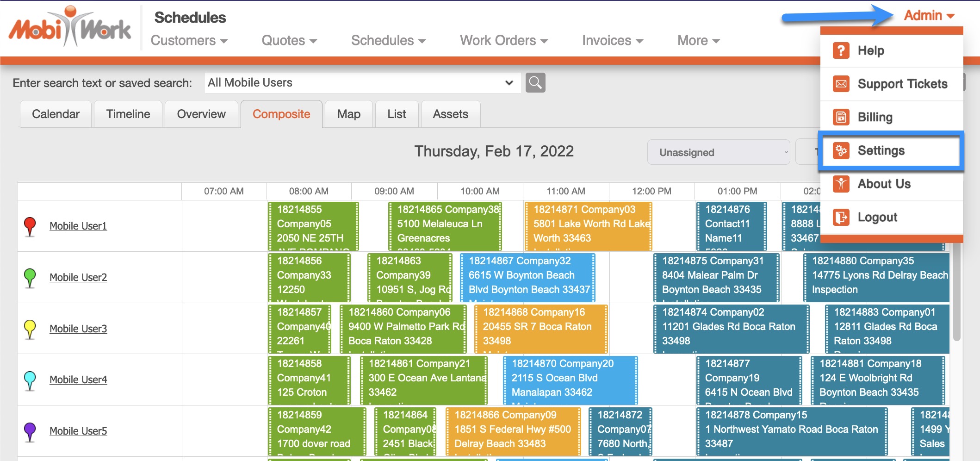980x461 pixels.
Task: Open the Mobile User3 link
Action: pos(78,329)
